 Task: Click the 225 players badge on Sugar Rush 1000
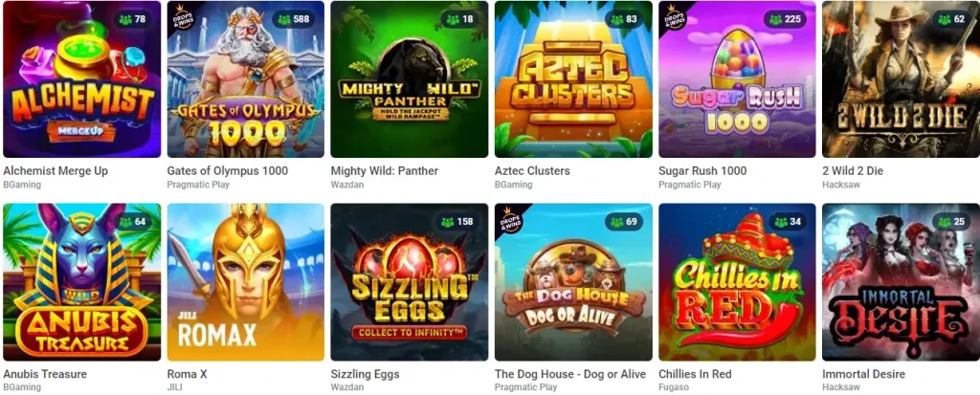(x=785, y=19)
